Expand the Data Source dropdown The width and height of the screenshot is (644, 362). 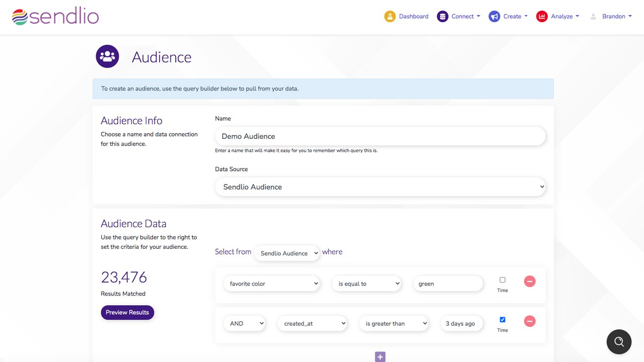click(x=380, y=187)
